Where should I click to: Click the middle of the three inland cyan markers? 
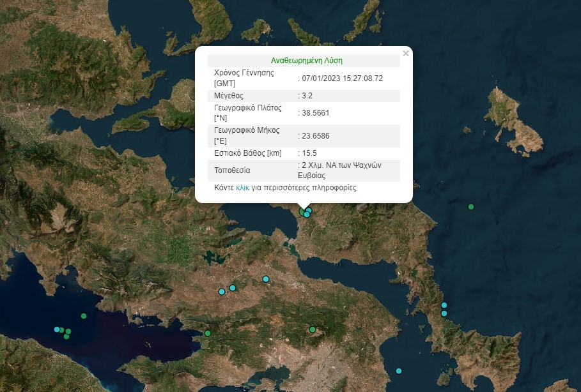(233, 288)
